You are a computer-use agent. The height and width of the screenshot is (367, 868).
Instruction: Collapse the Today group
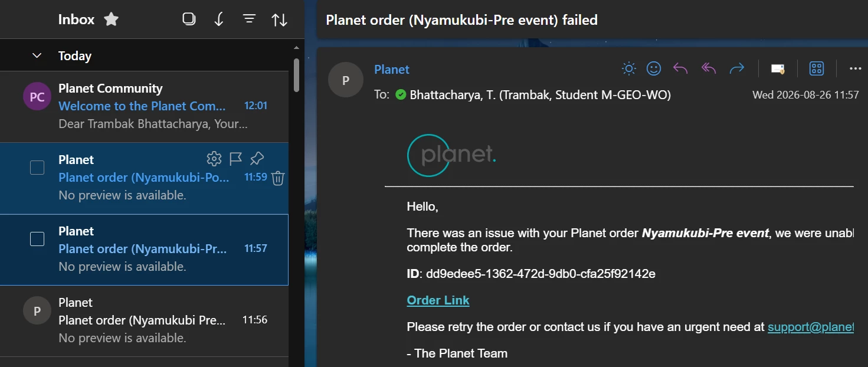(37, 55)
